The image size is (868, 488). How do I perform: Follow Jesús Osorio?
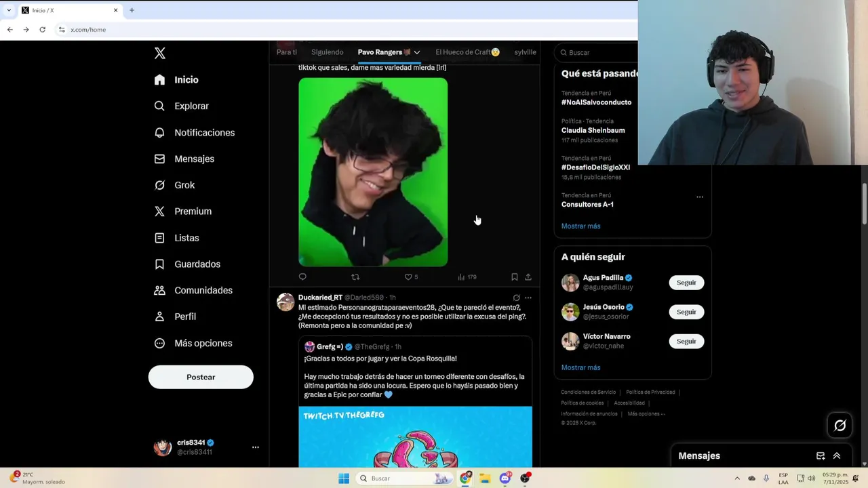click(x=686, y=312)
